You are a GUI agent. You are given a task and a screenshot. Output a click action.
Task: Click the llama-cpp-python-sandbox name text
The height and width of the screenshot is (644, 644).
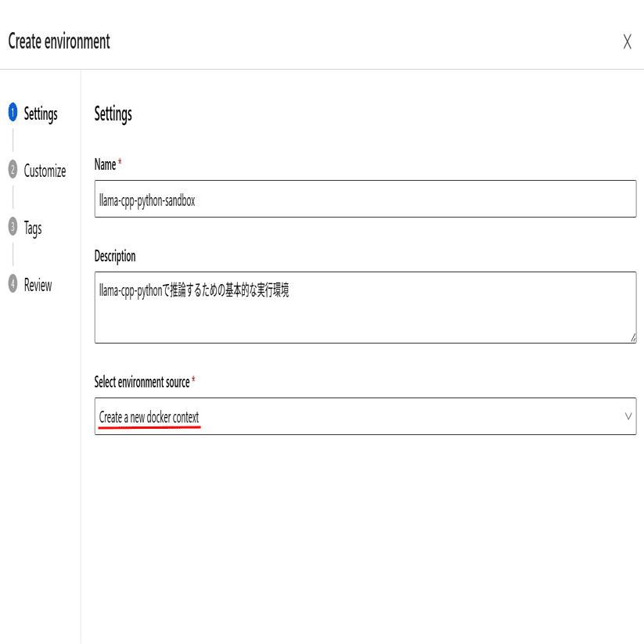click(147, 201)
